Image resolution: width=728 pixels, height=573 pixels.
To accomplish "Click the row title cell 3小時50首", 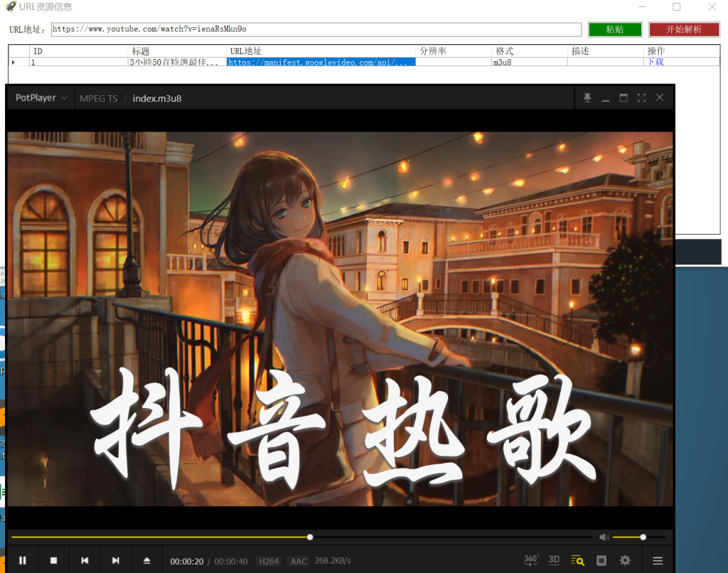I will pyautogui.click(x=177, y=62).
